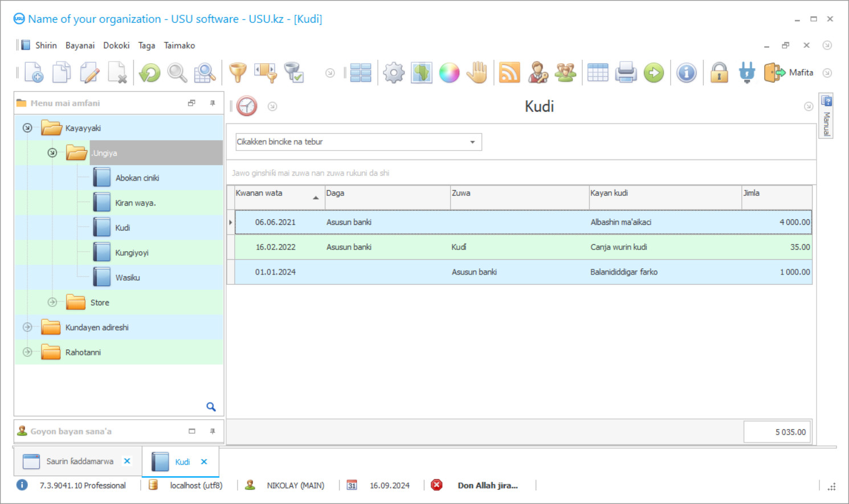Open the Taimako menu
Screen dimensions: 849x504
179,46
